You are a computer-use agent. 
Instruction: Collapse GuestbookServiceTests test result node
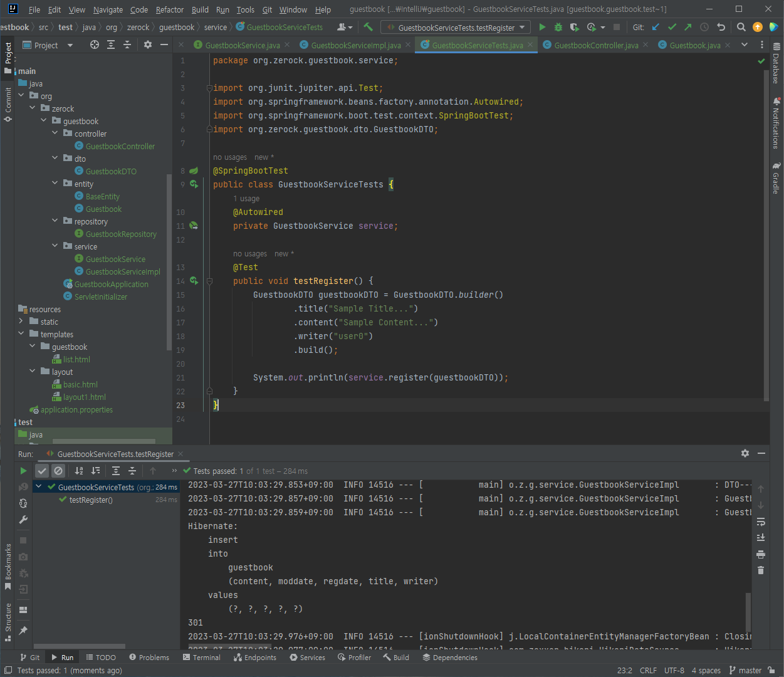pyautogui.click(x=39, y=487)
